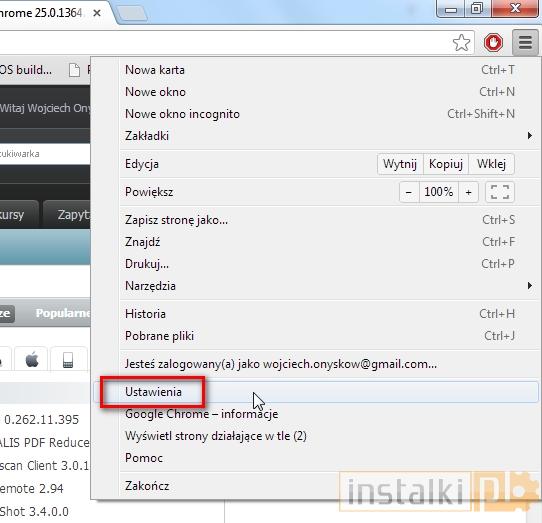Click the Wytnij button

click(x=400, y=164)
